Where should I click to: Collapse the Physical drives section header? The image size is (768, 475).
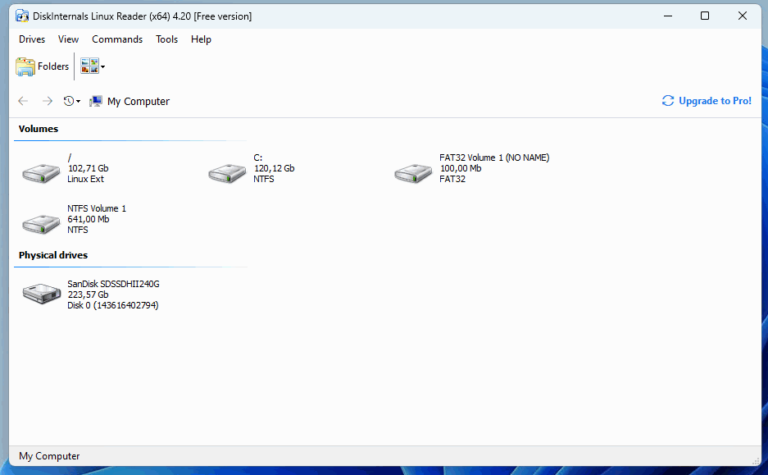tap(53, 256)
